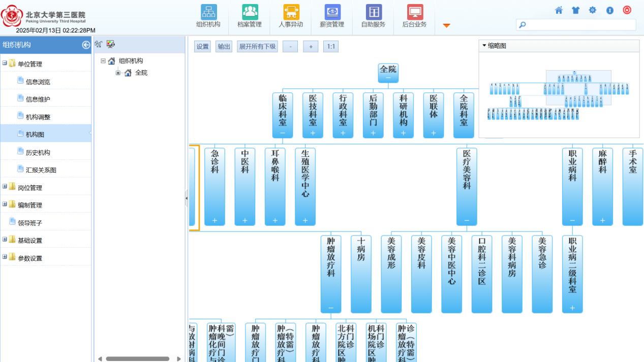
Task: Open the 档案管理 module icon
Action: pyautogui.click(x=250, y=12)
